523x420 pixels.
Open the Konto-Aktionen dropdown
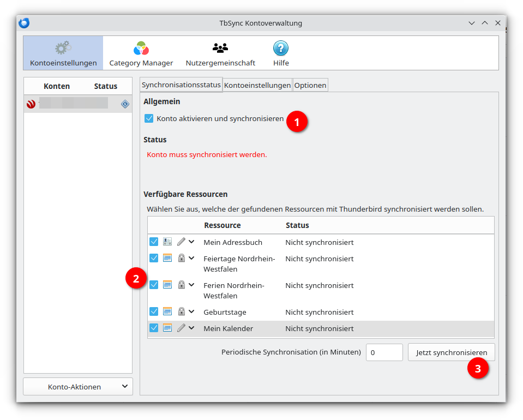pos(78,387)
